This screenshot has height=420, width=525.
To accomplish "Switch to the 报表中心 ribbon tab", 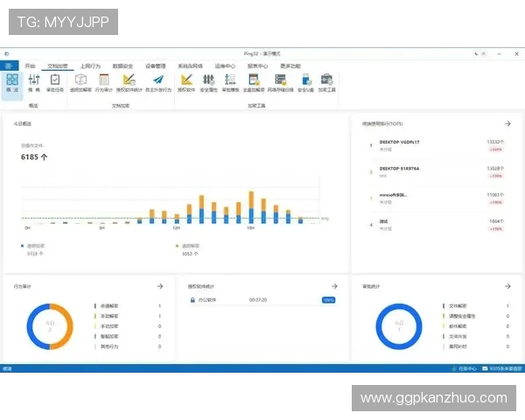I will point(257,66).
